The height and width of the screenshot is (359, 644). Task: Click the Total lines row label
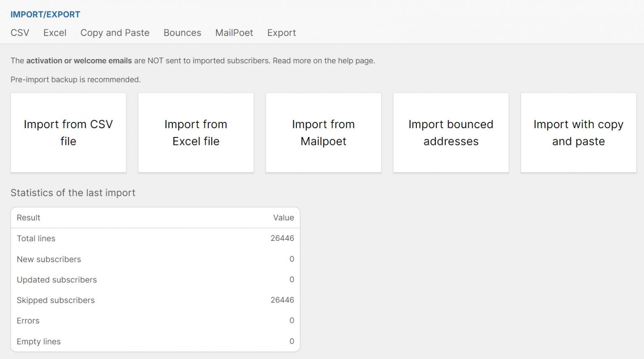pyautogui.click(x=36, y=238)
